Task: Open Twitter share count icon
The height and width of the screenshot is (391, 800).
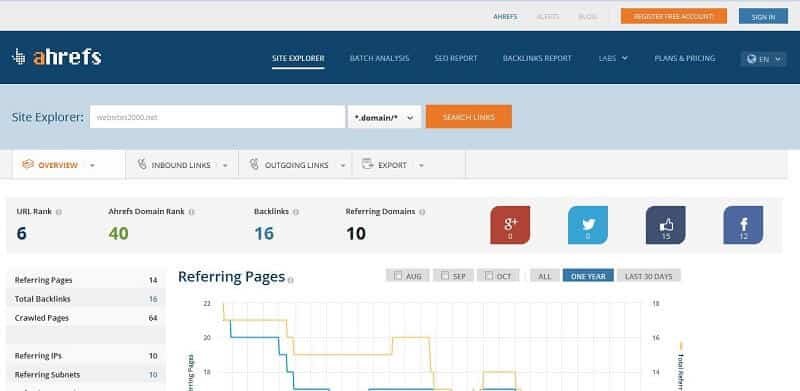Action: 588,225
